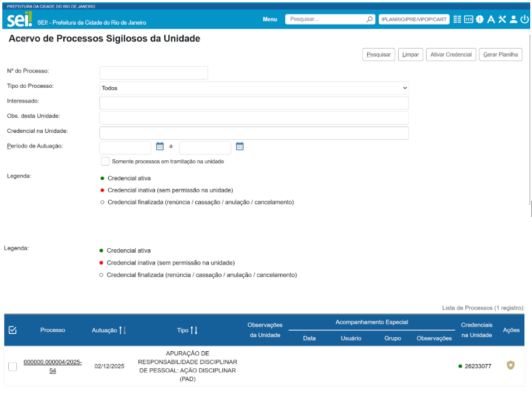Enable 'Somente processos em tramitação na unidade'
Viewport: 532px width, 398px height.
click(x=105, y=162)
